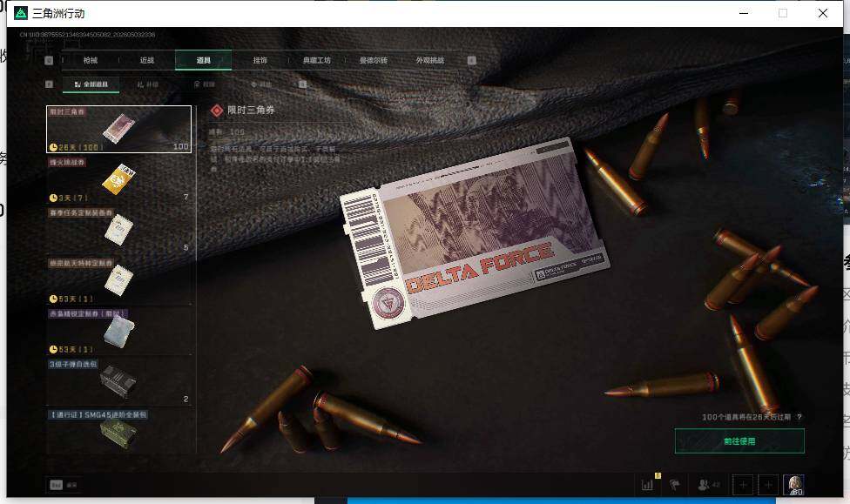Viewport: 850px width, 504px height.
Task: Click the clock icon on 26天 expiry label
Action: 53,147
